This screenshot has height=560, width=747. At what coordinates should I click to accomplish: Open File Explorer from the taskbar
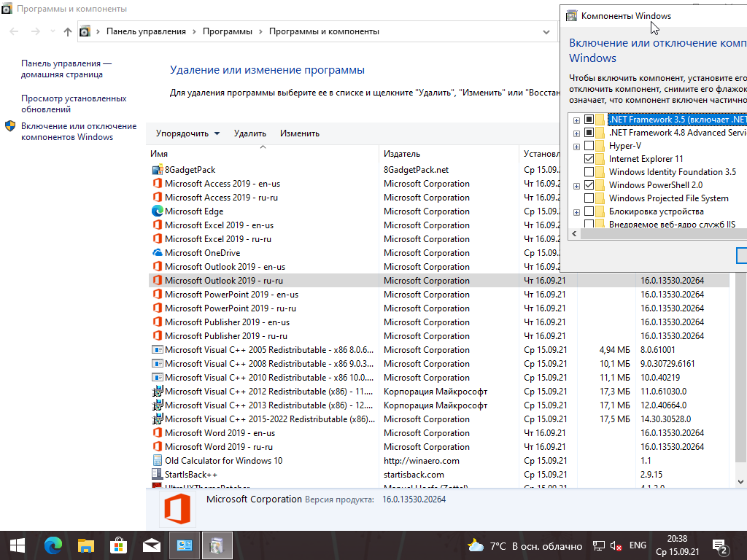(86, 545)
